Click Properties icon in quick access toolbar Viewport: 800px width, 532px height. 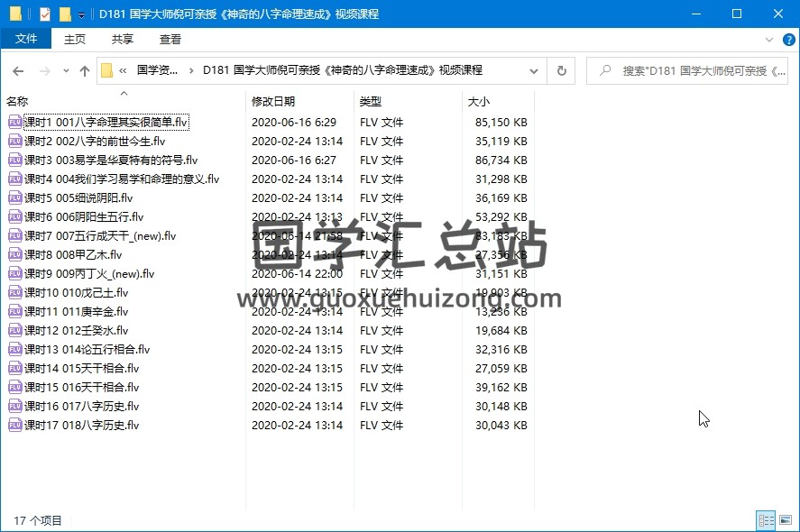click(x=45, y=14)
